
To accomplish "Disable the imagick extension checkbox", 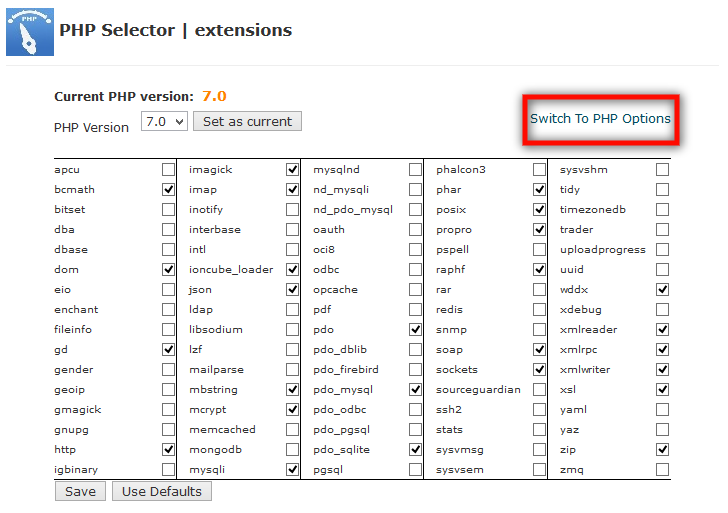I will click(292, 170).
